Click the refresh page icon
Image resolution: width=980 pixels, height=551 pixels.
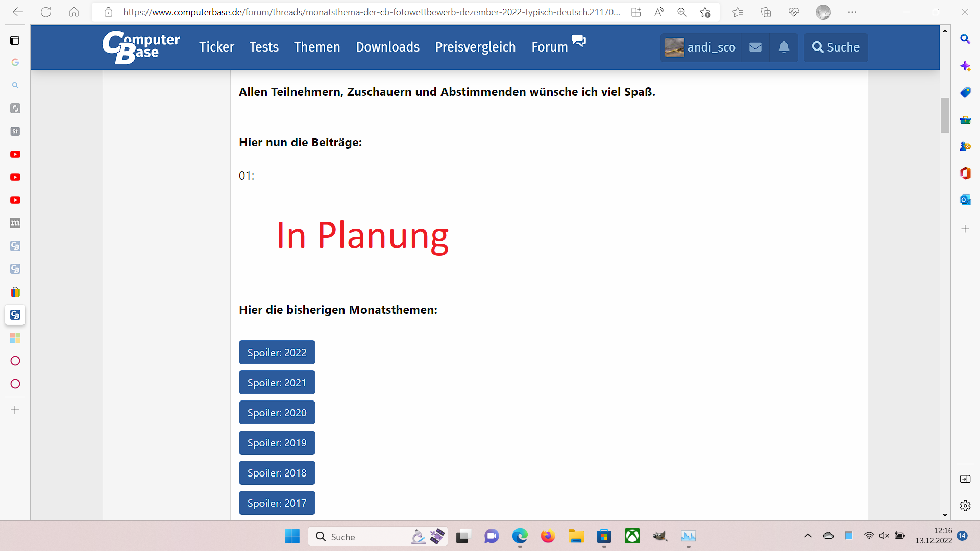click(x=46, y=12)
